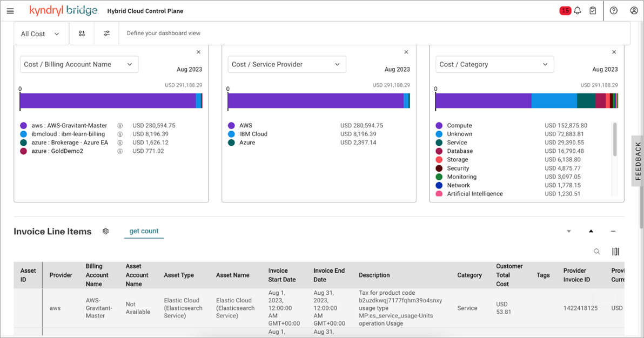Click the up triangle in Invoice Line Items
Screen dimensions: 644x338
(591, 231)
